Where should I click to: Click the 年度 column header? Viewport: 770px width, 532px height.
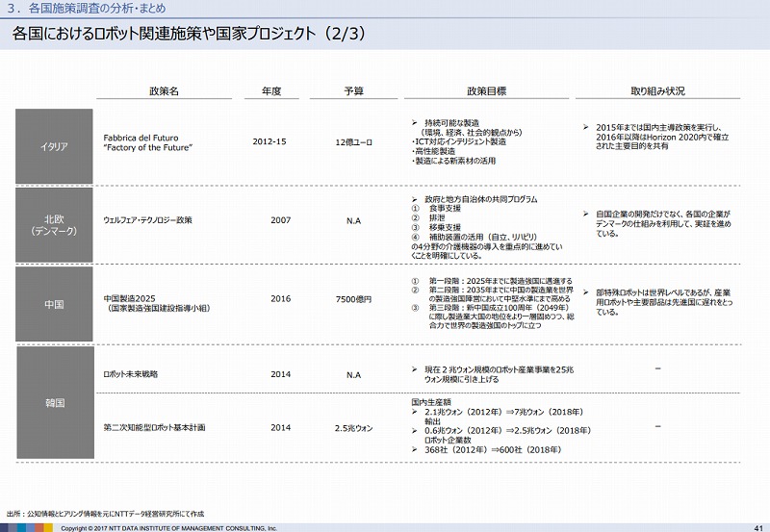click(270, 91)
